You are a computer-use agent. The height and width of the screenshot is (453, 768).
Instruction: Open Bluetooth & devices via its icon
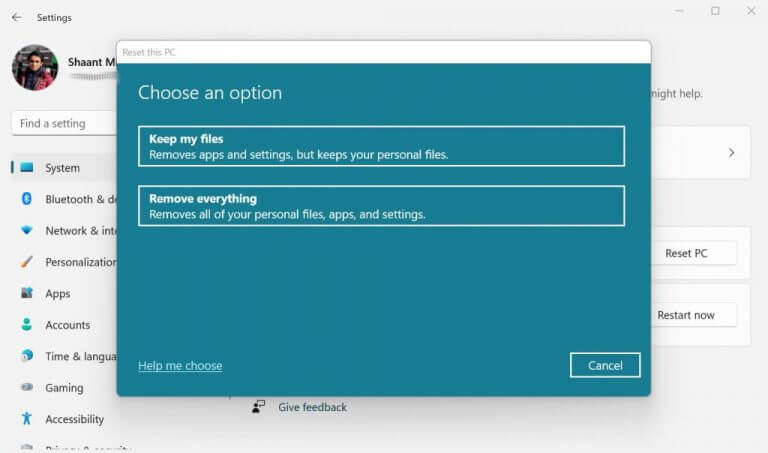pos(26,199)
